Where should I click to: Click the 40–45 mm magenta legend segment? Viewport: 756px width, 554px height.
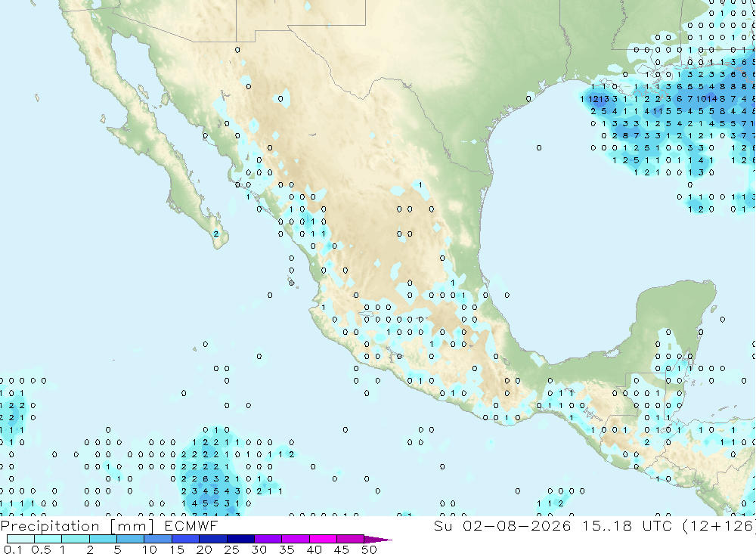coord(323,539)
